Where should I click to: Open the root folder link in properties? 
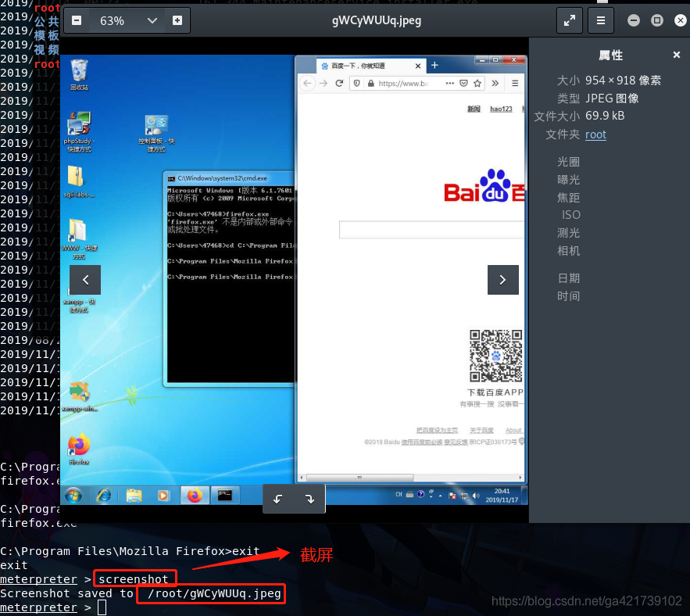(595, 134)
